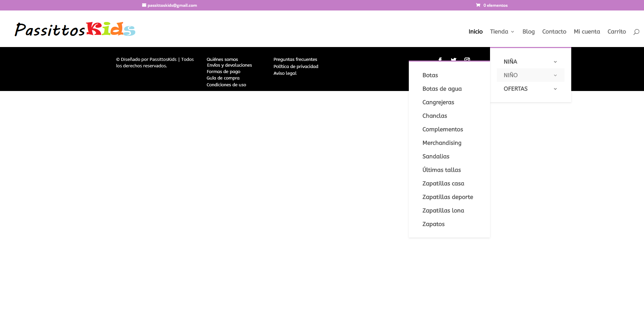Choose Botas de agua
644x317 pixels.
pyautogui.click(x=442, y=89)
